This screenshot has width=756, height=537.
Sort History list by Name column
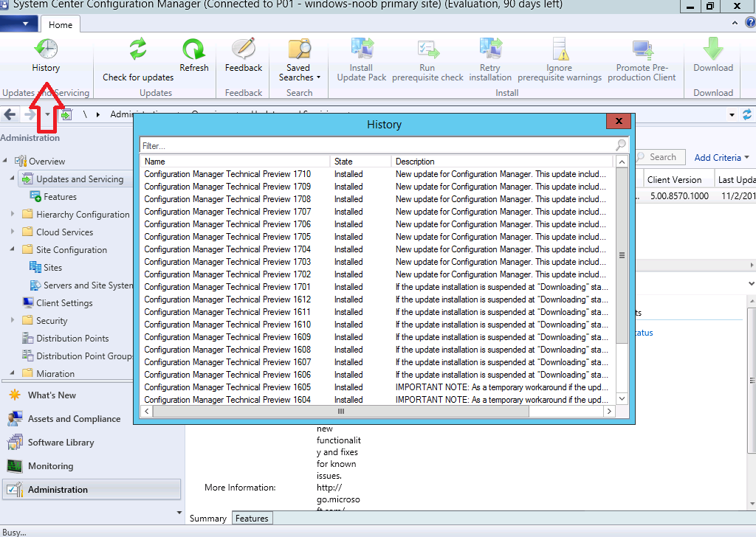(235, 162)
